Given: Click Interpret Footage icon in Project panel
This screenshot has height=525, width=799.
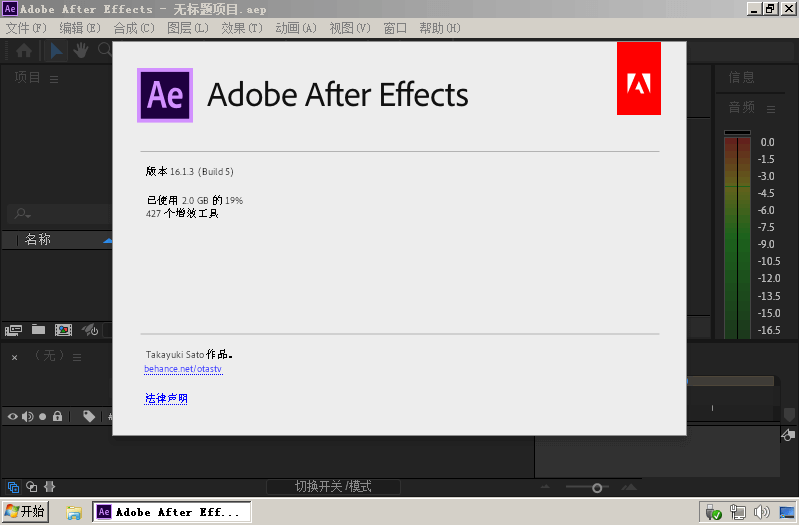Looking at the screenshot, I should point(13,330).
